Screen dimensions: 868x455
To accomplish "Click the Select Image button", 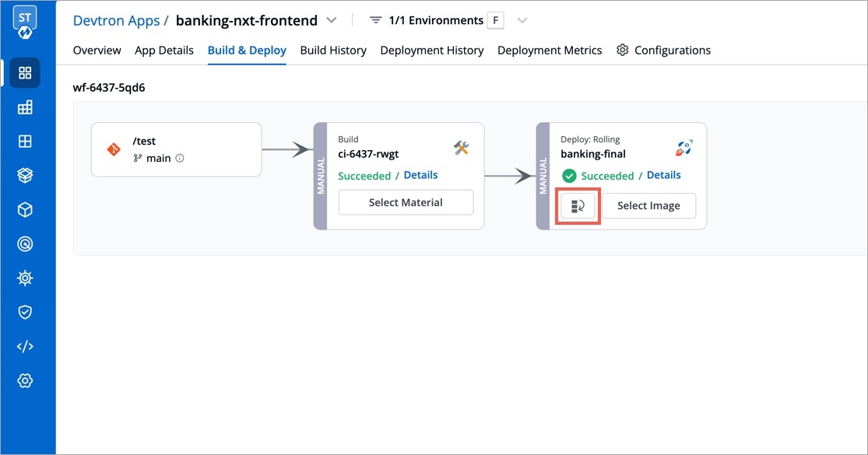I will pyautogui.click(x=648, y=205).
